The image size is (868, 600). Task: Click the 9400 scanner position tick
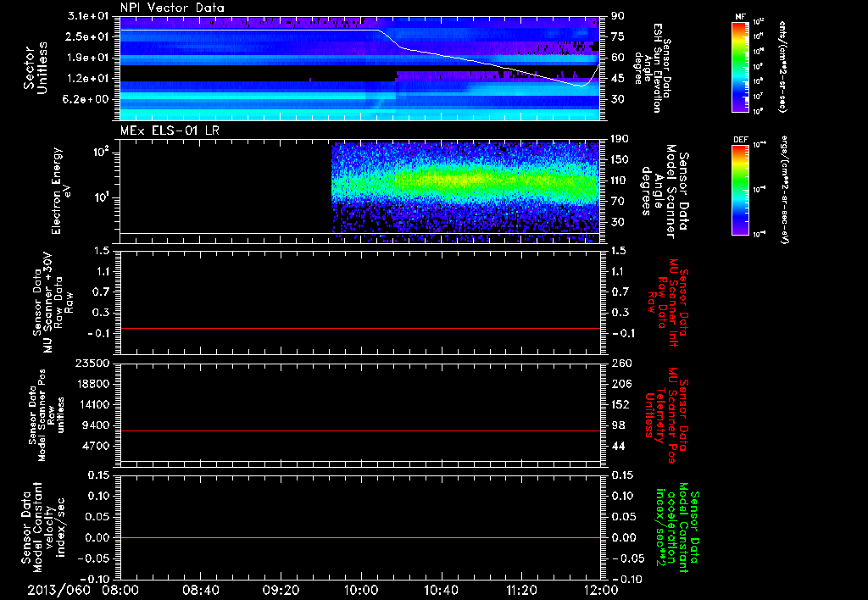95,425
